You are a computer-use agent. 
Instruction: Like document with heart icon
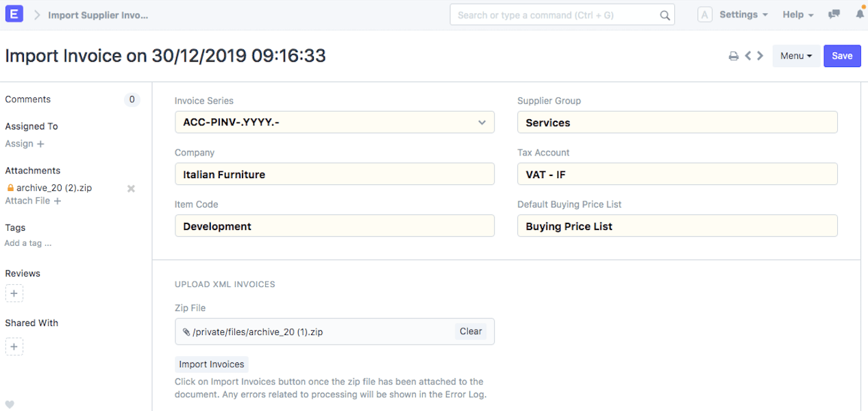pyautogui.click(x=10, y=404)
